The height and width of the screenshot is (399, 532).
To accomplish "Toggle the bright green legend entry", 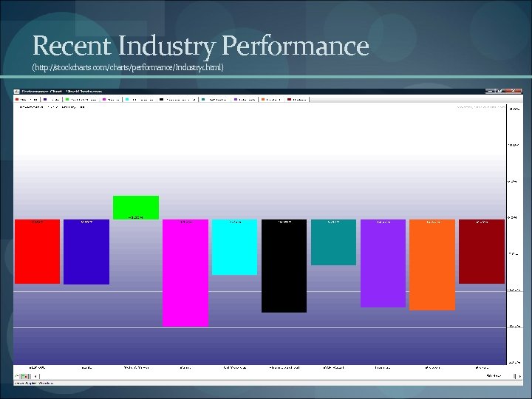I will pos(81,100).
